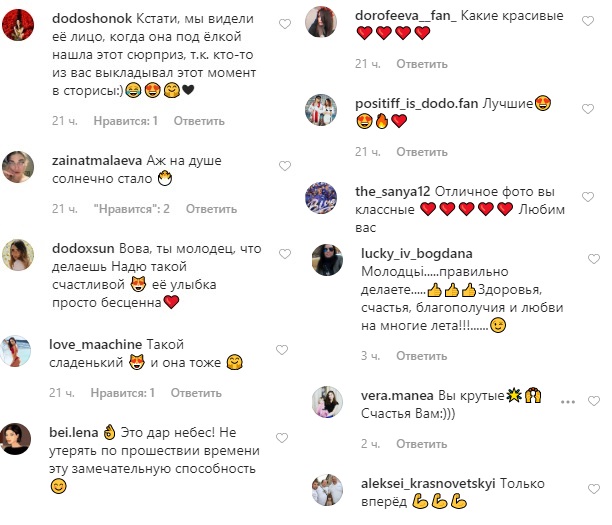
Task: Click Ответить under zainatmalaeva's comment
Action: point(211,209)
